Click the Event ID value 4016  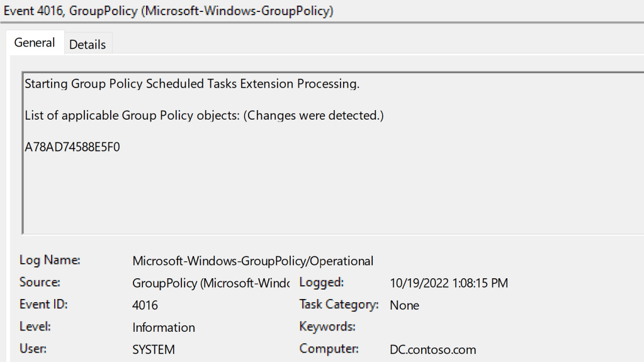(145, 305)
